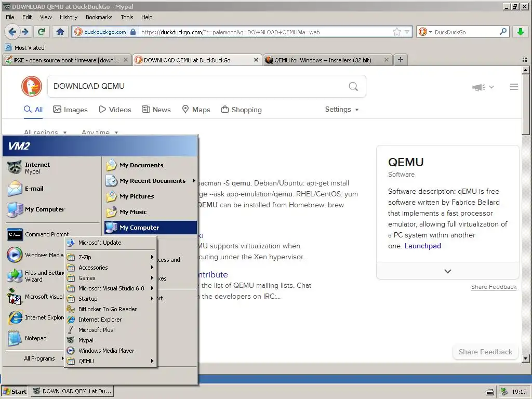Select the Shopping search category
Screen dimensions: 532x399
241,110
